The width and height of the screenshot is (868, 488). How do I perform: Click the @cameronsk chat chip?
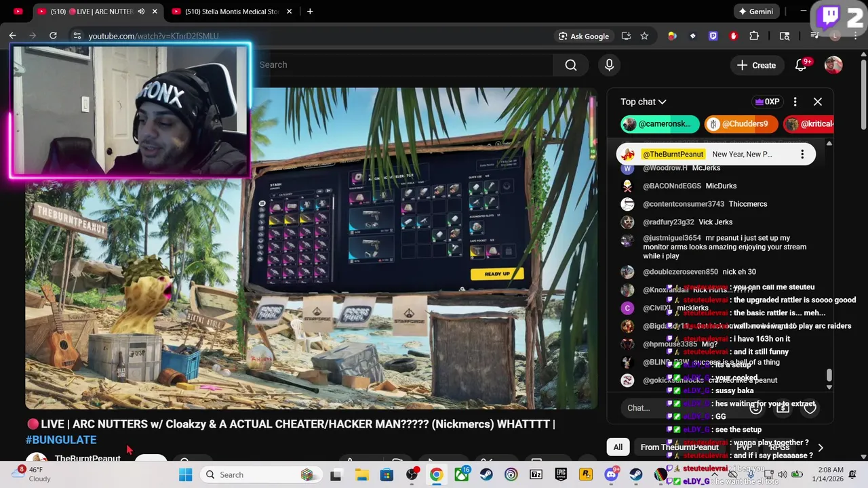pos(659,124)
